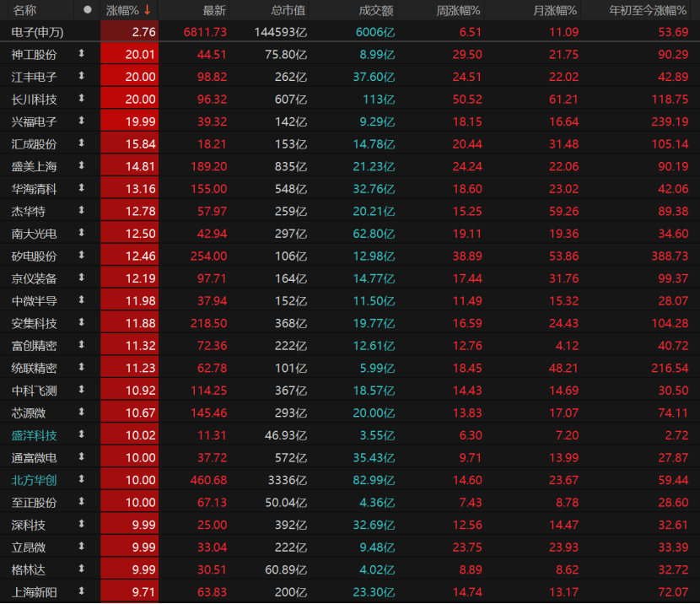This screenshot has width=700, height=604.
Task: Select stock 统联精密
Action: [34, 368]
